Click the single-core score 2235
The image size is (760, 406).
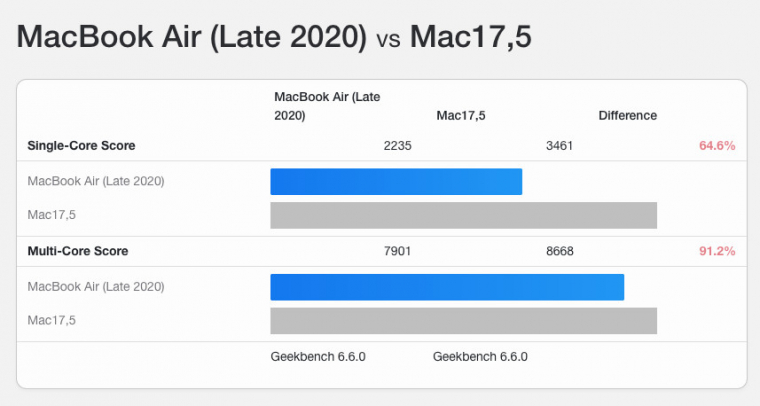(x=397, y=146)
